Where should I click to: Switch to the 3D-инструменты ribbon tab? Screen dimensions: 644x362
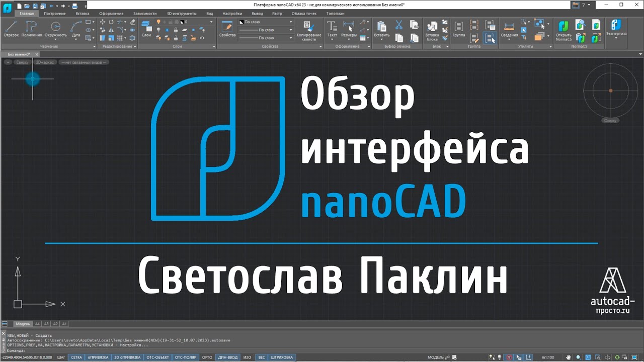pyautogui.click(x=182, y=14)
